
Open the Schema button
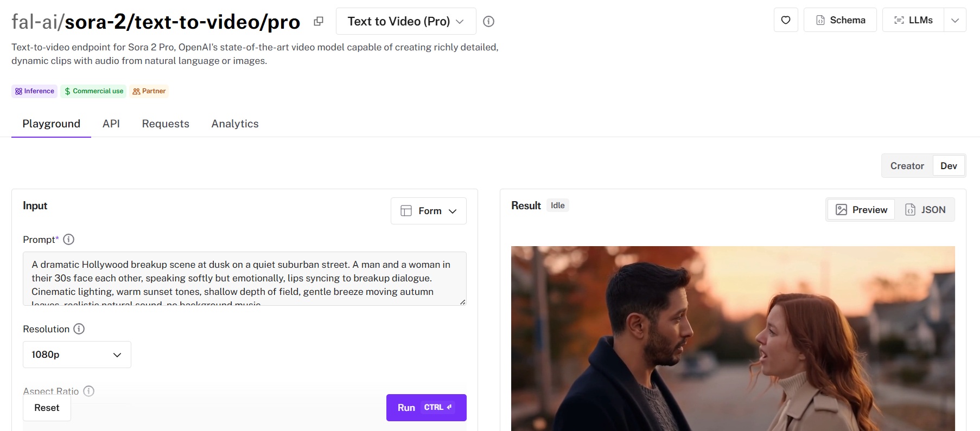pyautogui.click(x=839, y=20)
